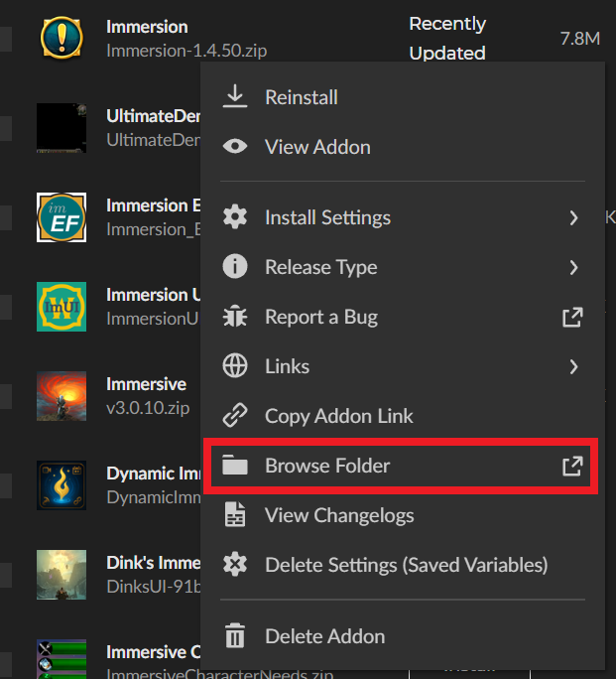Open the Links submenu chevron
Viewport: 616px width, 679px height.
point(573,366)
